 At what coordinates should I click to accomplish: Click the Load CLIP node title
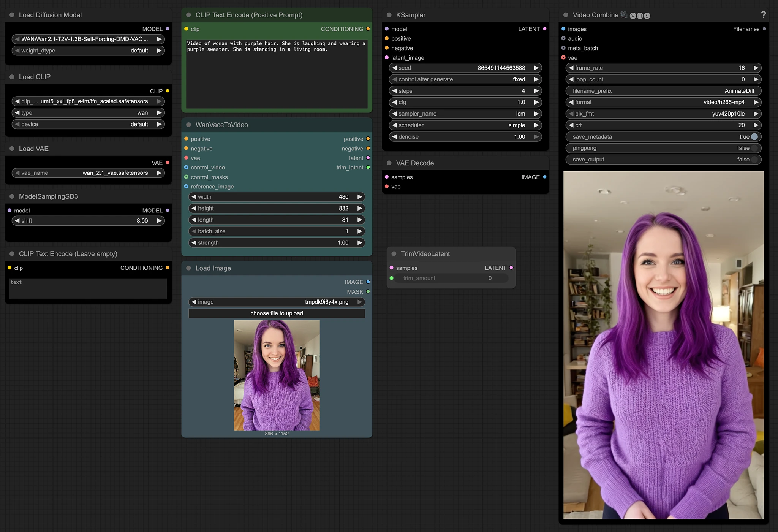[35, 77]
